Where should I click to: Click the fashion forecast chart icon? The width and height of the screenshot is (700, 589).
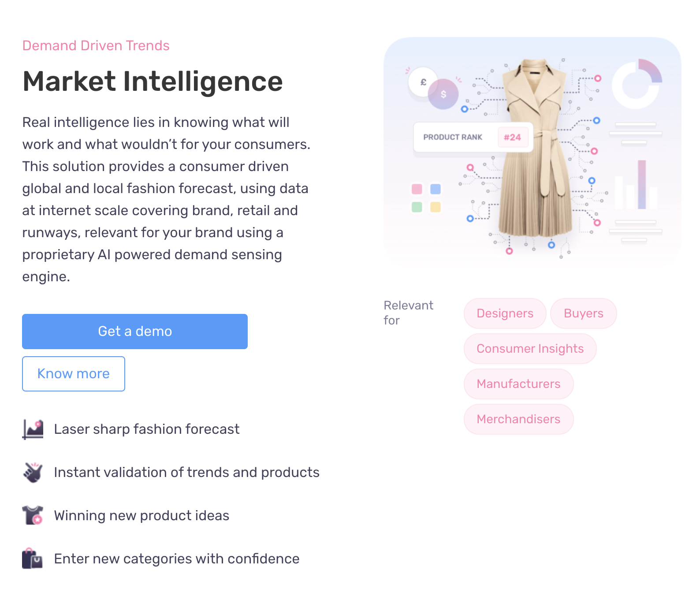point(33,429)
